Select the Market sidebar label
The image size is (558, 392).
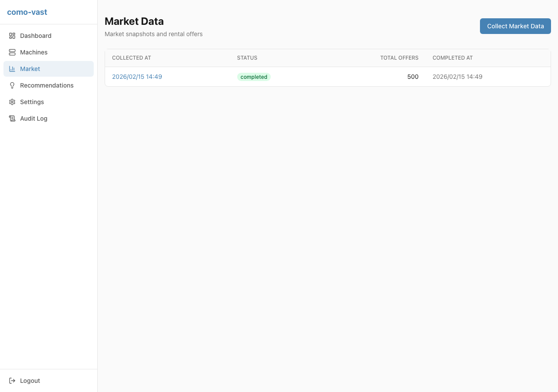click(x=30, y=69)
